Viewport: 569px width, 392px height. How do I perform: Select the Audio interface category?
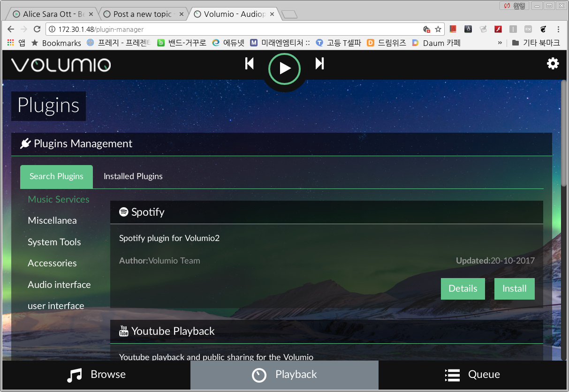pyautogui.click(x=59, y=285)
